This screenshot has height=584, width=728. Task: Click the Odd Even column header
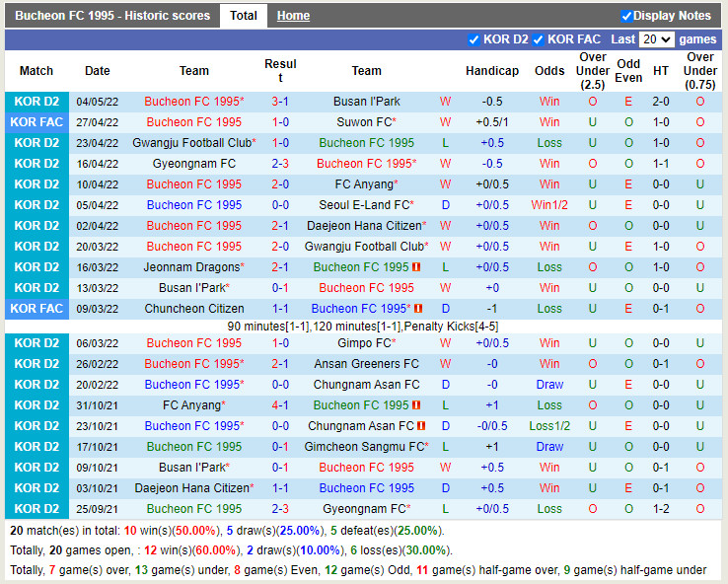[628, 71]
